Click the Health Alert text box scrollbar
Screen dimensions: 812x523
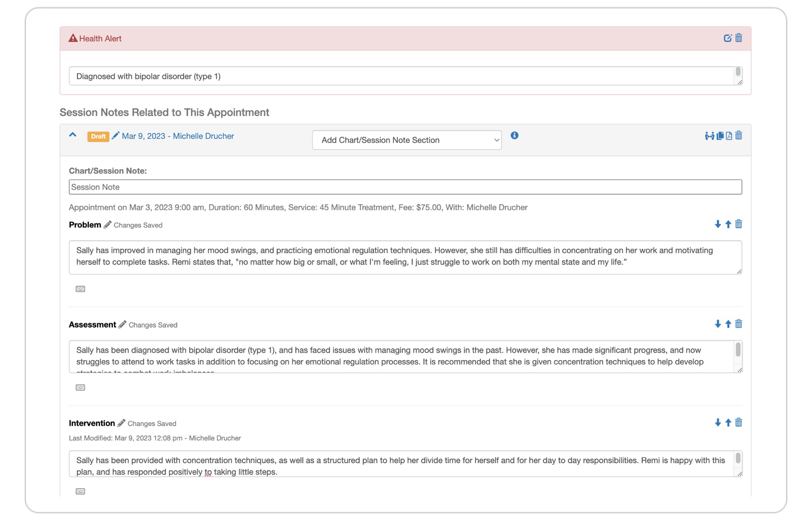click(738, 72)
